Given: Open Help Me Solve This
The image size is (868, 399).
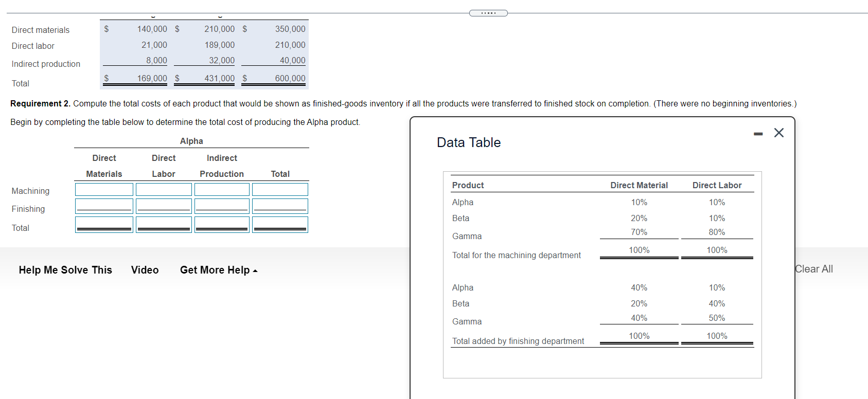Looking at the screenshot, I should coord(65,270).
